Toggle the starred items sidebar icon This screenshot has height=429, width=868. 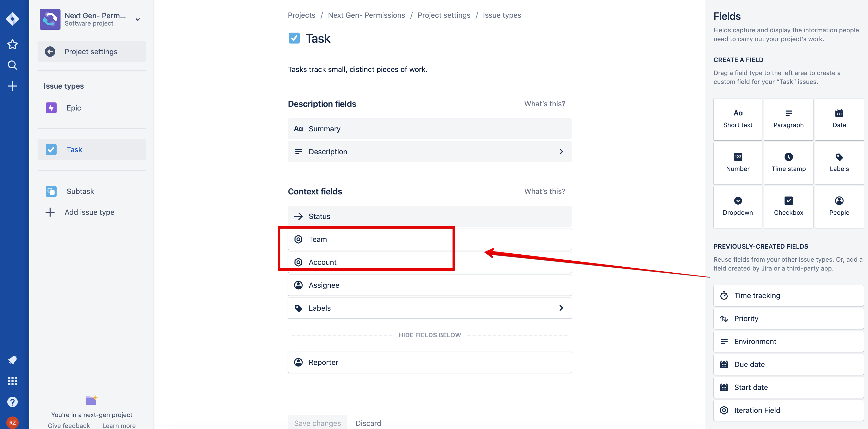(x=12, y=44)
